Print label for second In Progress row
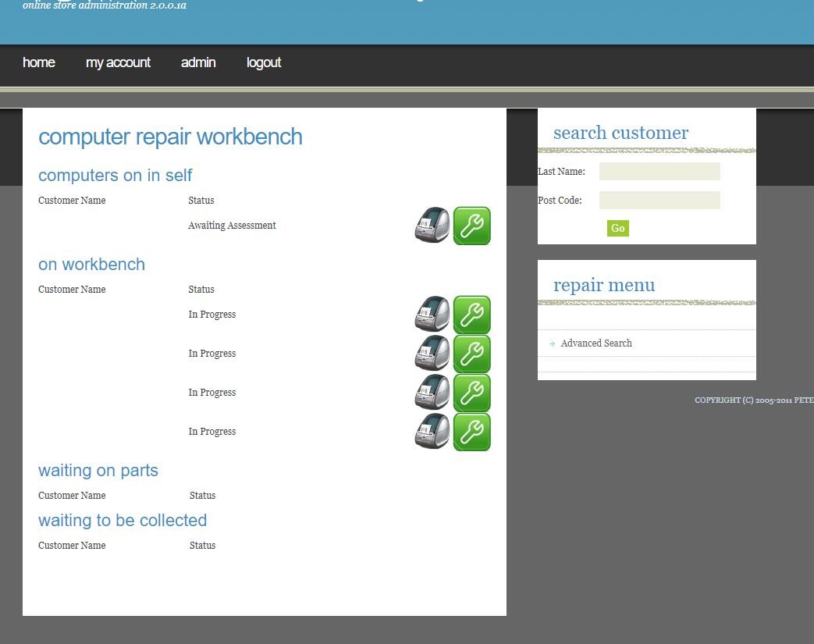 pos(432,354)
